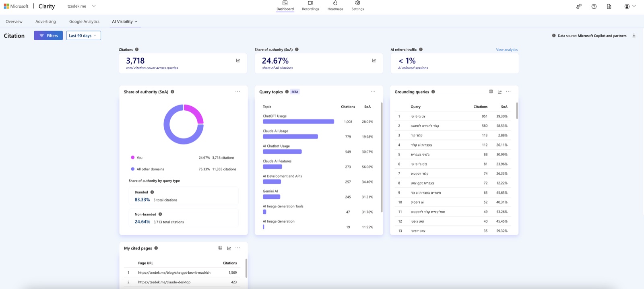Click info icon beside data source text
The width and height of the screenshot is (644, 289).
(554, 35)
